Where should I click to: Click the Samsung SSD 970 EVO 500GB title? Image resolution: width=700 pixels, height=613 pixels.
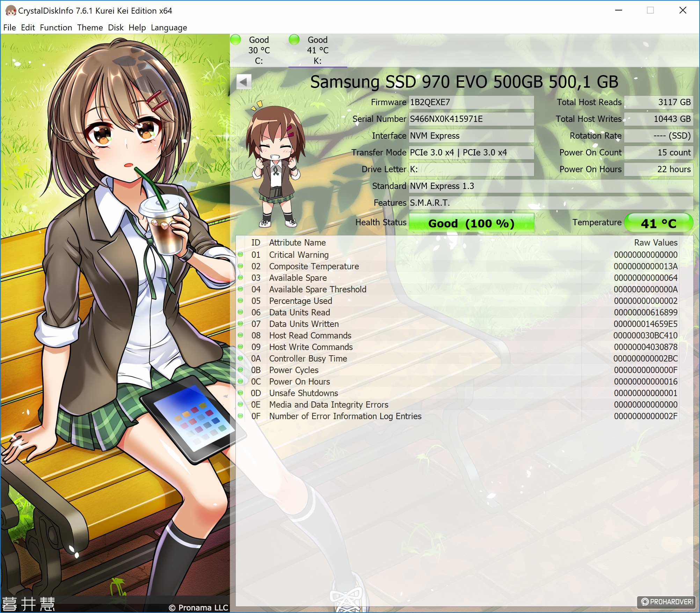[464, 82]
